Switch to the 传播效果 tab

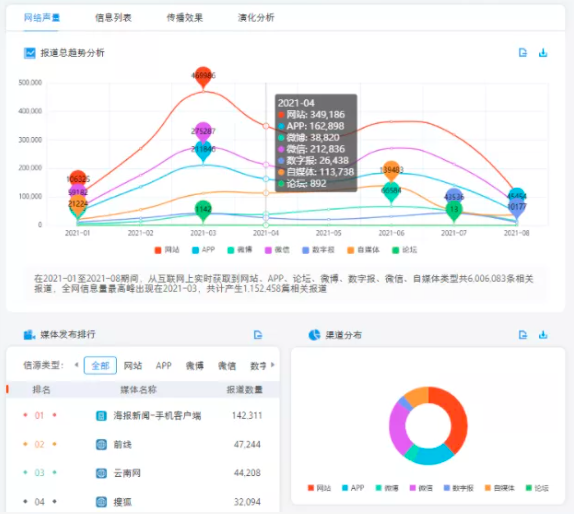pyautogui.click(x=184, y=17)
